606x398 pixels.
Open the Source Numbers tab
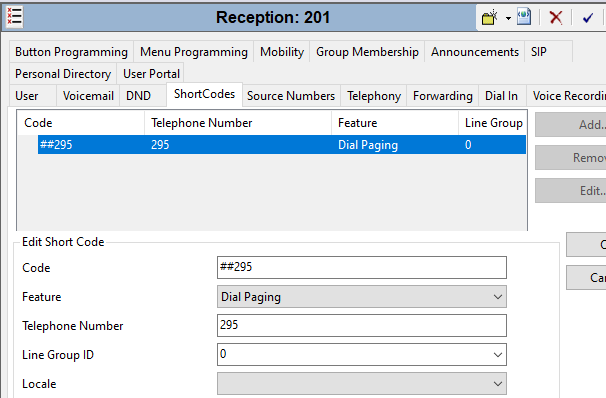[291, 96]
